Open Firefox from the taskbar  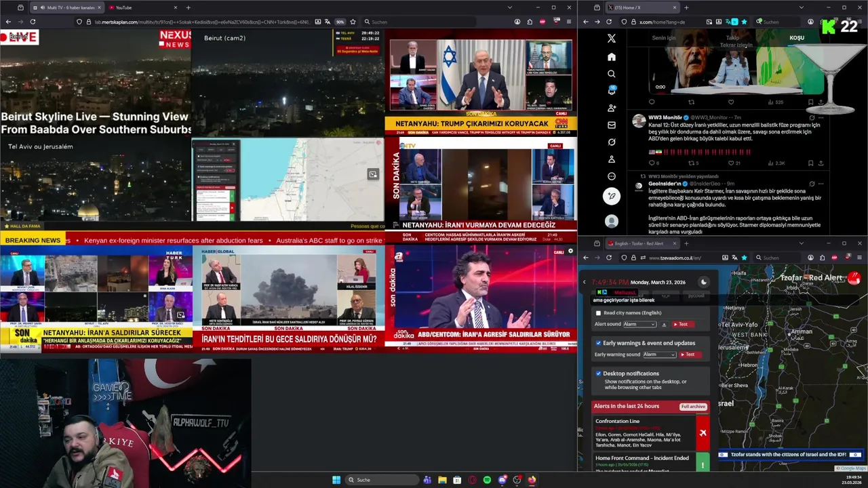click(532, 480)
